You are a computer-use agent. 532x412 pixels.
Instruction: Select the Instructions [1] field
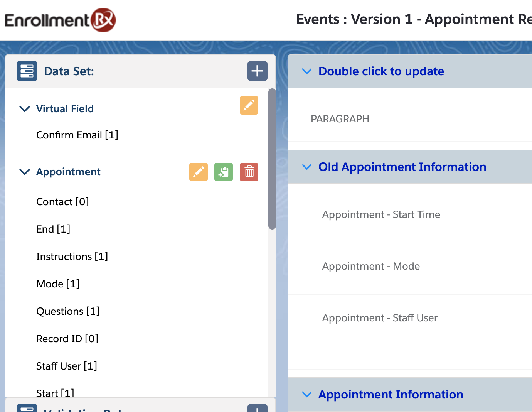[72, 257]
